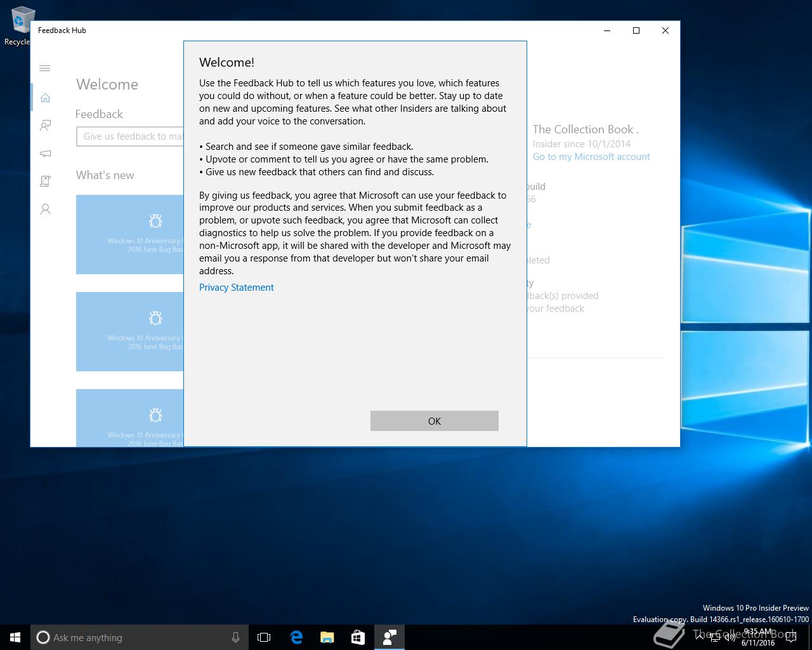Open the Store from the taskbar
Viewport: 812px width, 650px height.
click(358, 637)
